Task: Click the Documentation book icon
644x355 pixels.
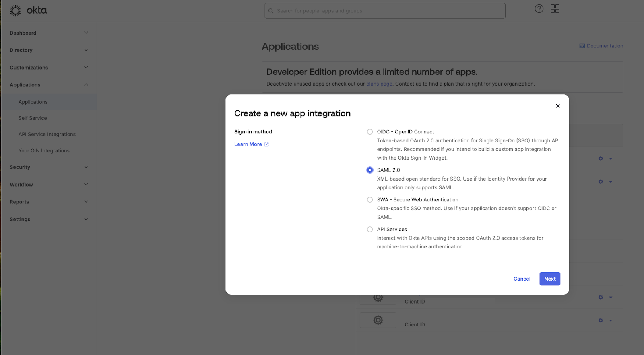Action: pos(582,46)
